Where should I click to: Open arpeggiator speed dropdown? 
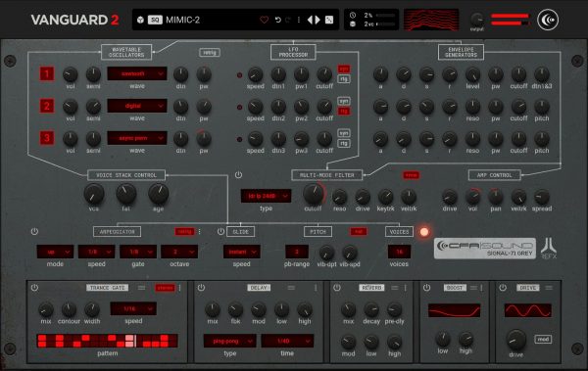[x=96, y=252]
